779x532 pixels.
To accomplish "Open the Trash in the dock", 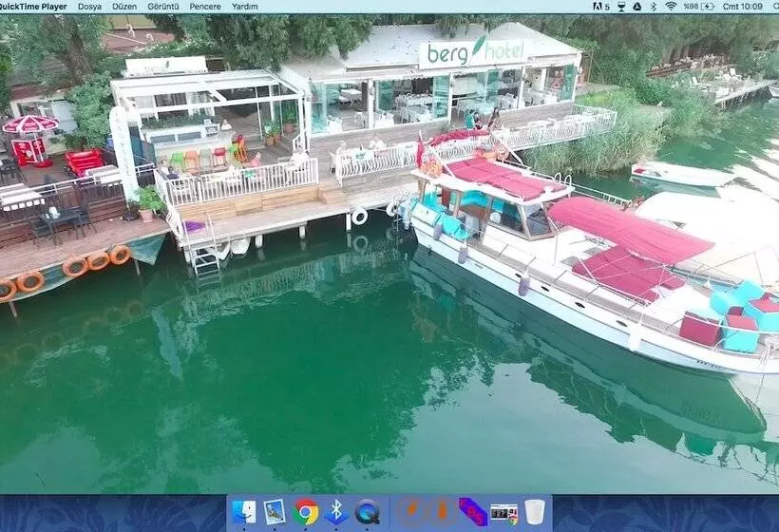I will [x=535, y=512].
